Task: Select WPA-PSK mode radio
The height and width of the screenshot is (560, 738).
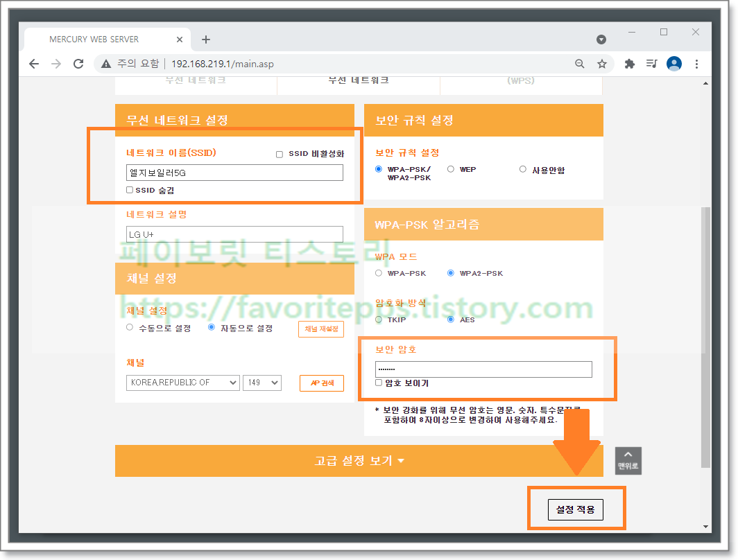Action: pos(379,273)
